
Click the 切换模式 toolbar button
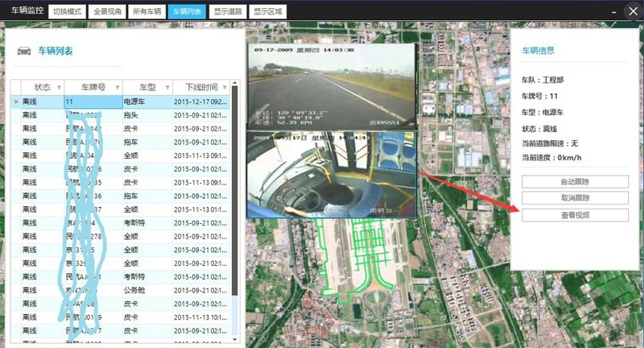(x=68, y=11)
